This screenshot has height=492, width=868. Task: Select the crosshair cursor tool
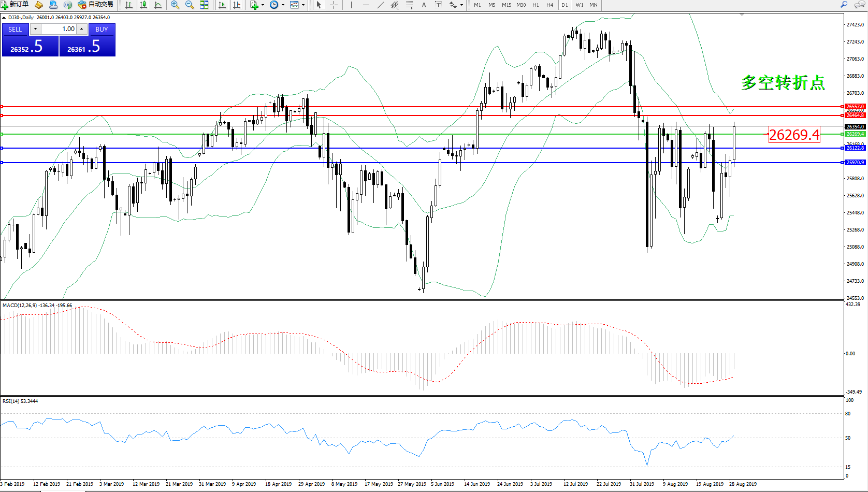[334, 5]
